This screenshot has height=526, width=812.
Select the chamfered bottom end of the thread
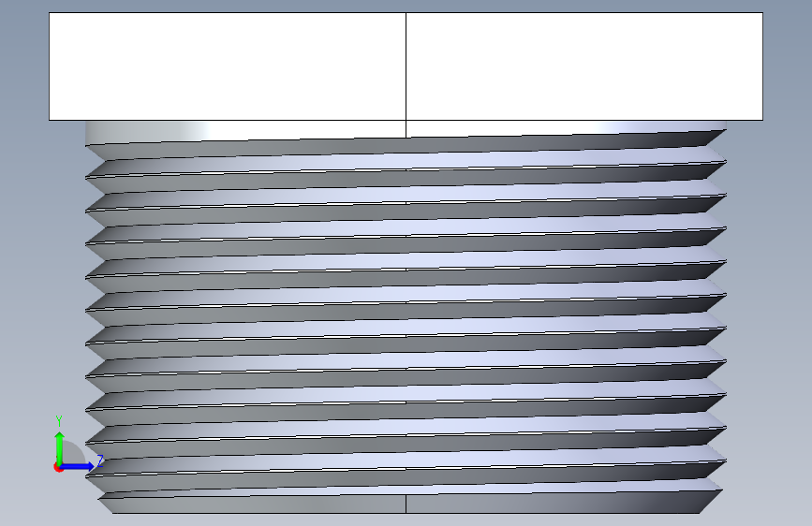click(409, 503)
